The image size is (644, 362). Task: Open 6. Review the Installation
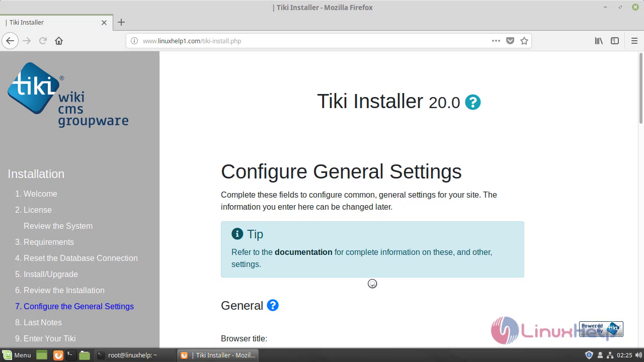pyautogui.click(x=59, y=290)
